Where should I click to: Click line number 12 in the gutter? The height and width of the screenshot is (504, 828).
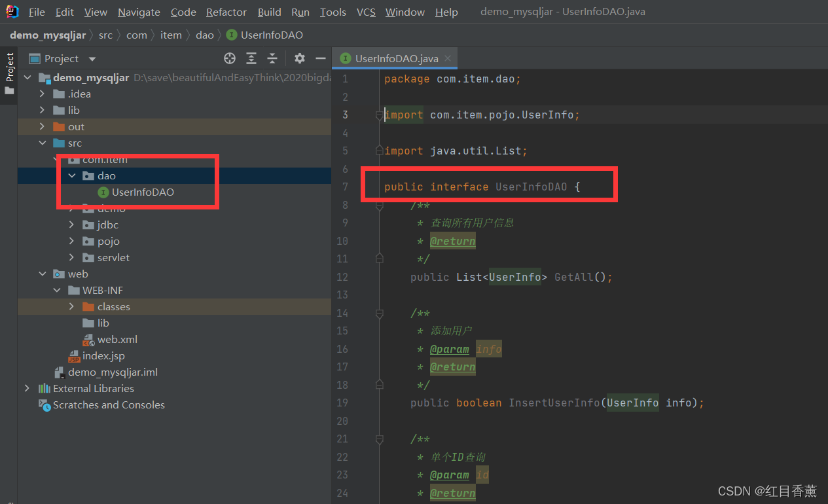pos(342,277)
